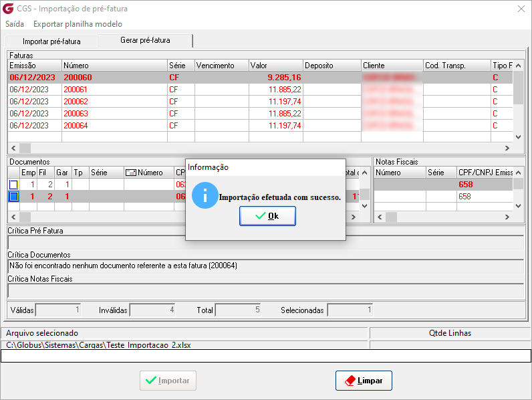Click the Importar button
The height and width of the screenshot is (400, 532).
click(168, 381)
